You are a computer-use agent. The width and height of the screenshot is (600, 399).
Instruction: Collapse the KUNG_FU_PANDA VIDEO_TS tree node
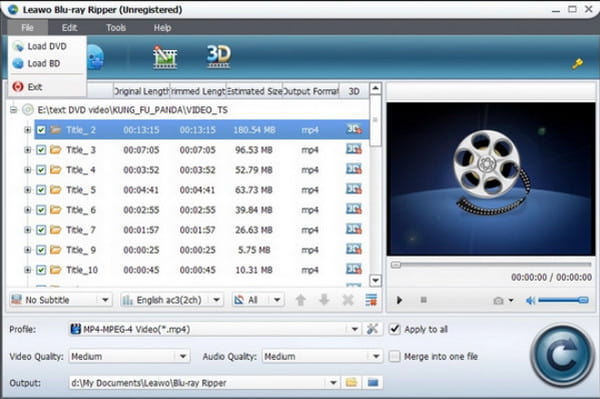pos(13,110)
